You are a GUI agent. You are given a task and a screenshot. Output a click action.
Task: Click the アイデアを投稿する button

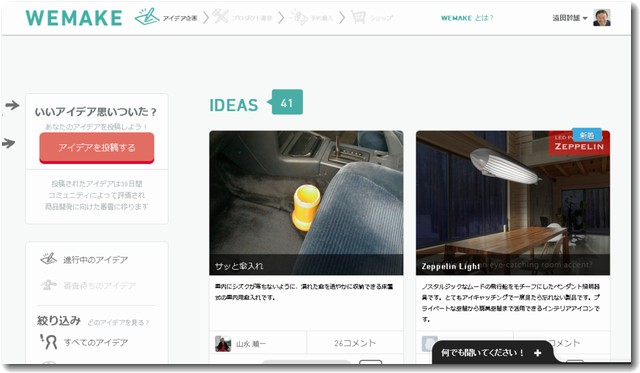tap(97, 148)
